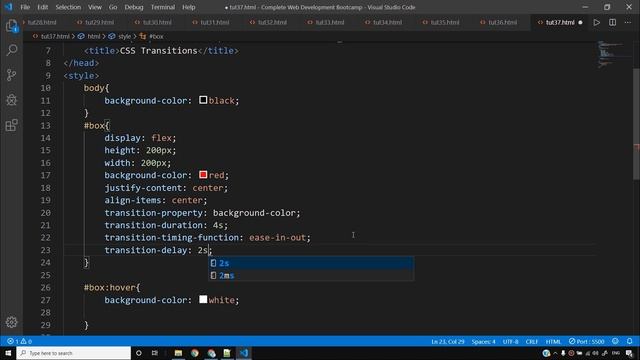The width and height of the screenshot is (640, 360).
Task: Switch to the tut28.html tab
Action: pos(42,22)
